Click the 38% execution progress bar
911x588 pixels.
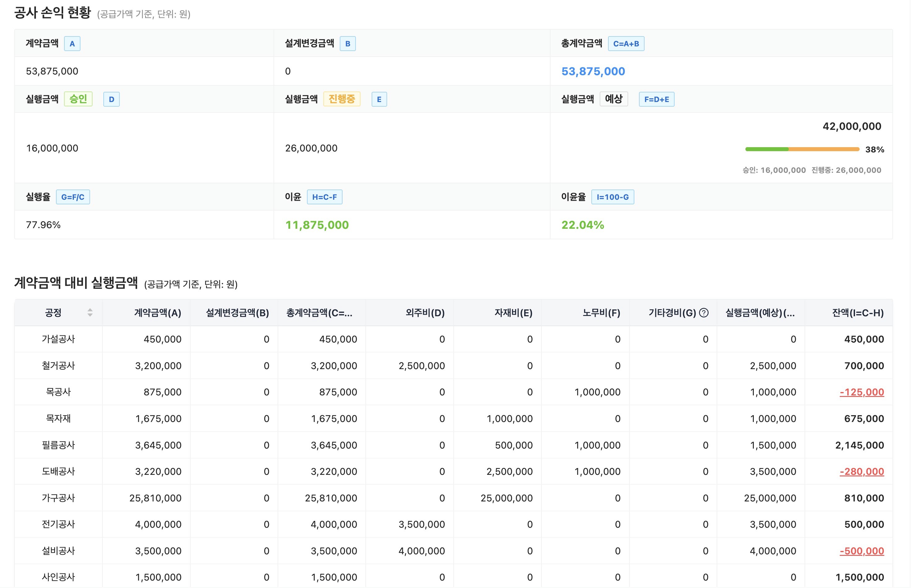point(802,149)
